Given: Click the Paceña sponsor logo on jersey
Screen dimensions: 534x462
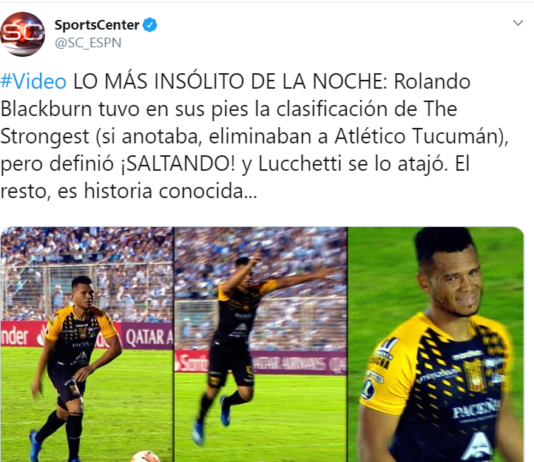Looking at the screenshot, I should (476, 410).
